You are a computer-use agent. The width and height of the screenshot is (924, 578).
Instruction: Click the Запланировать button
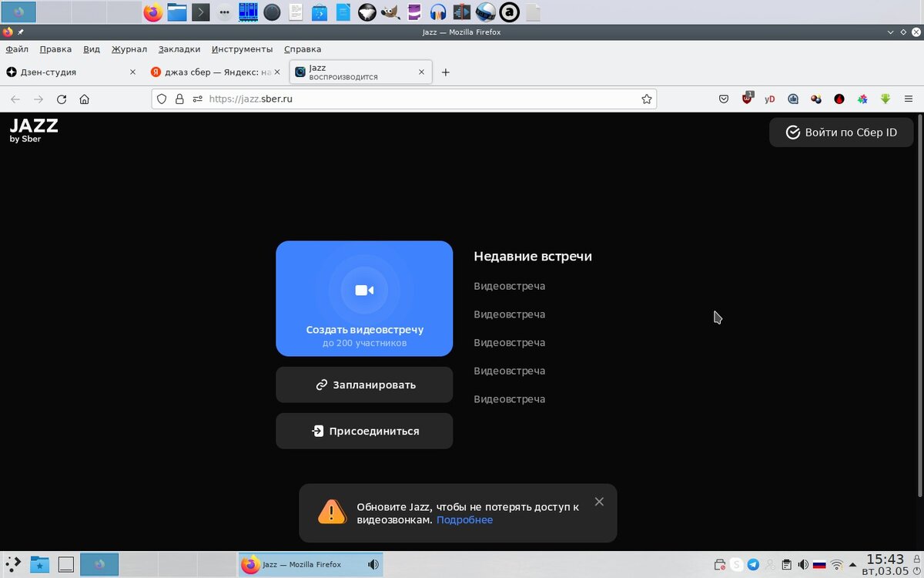[364, 385]
